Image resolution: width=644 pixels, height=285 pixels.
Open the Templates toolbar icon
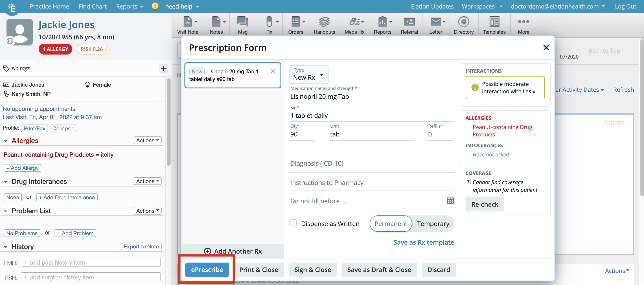494,25
